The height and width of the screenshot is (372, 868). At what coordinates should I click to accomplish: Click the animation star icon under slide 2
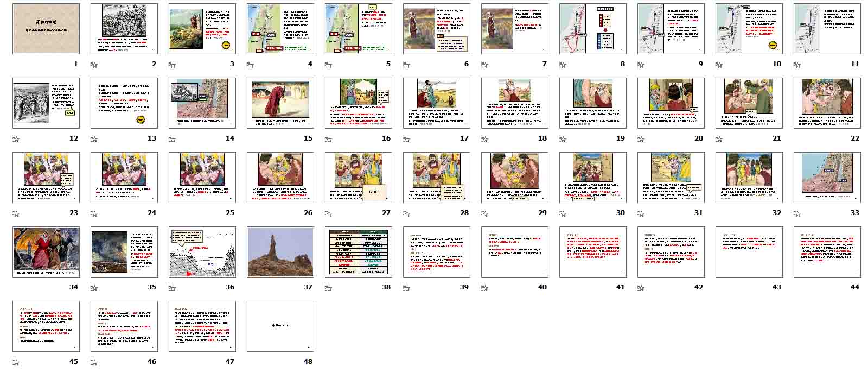point(94,64)
